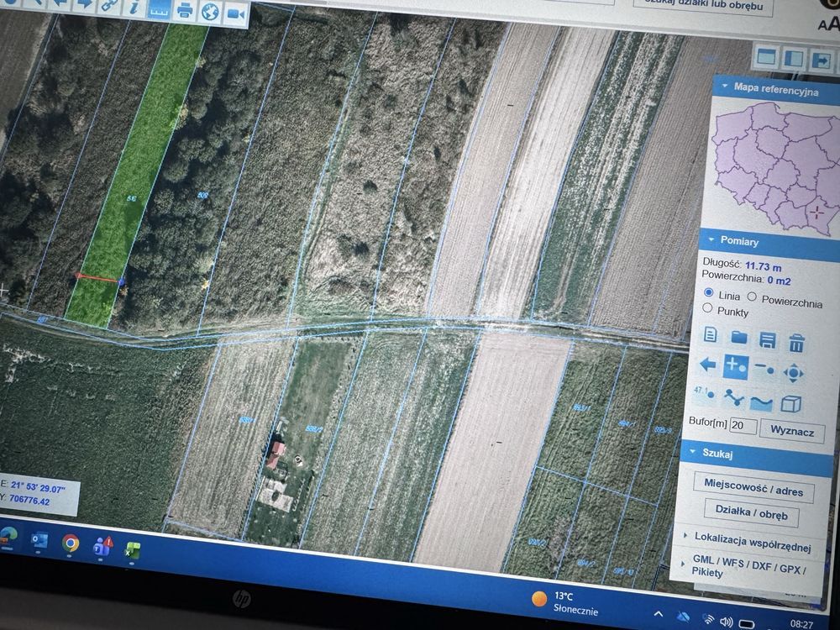Click the globe icon in toolbar
This screenshot has width=840, height=630.
pos(211,12)
